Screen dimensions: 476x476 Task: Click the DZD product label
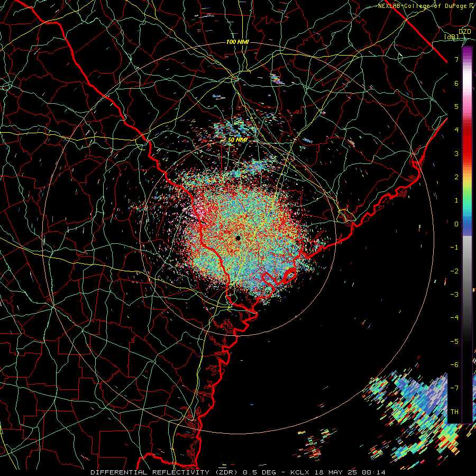pos(465,32)
